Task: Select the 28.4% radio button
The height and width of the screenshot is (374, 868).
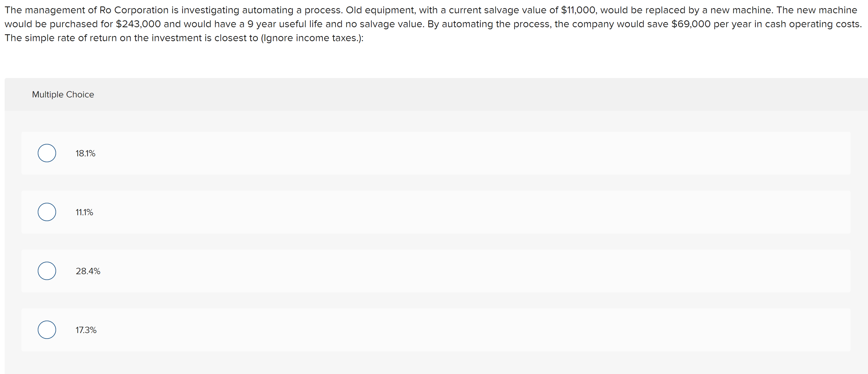Action: tap(46, 271)
